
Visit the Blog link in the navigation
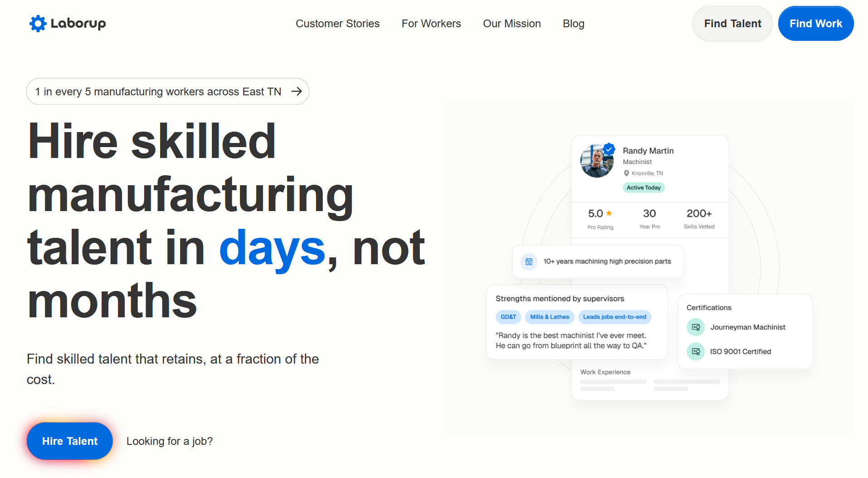(573, 24)
